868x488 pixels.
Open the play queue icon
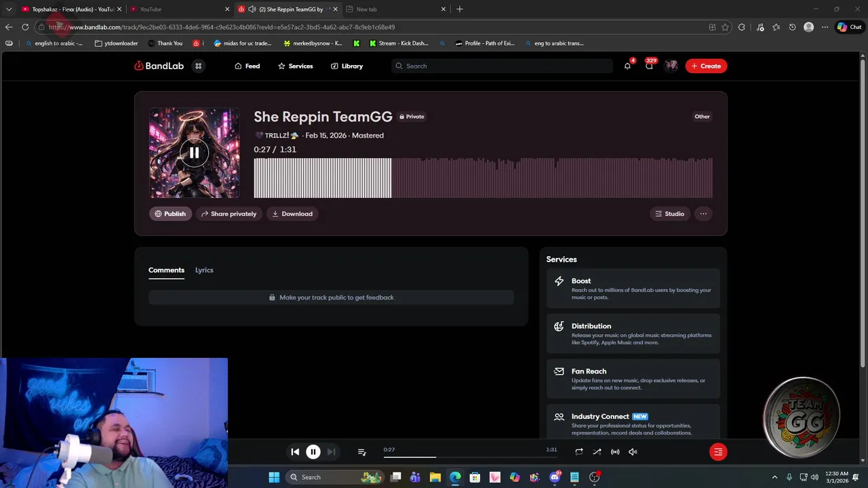point(361,452)
